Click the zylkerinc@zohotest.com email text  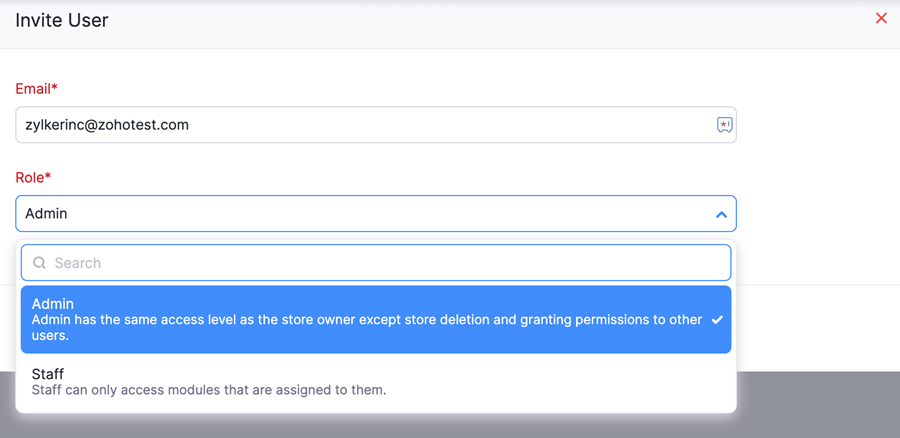pyautogui.click(x=107, y=125)
